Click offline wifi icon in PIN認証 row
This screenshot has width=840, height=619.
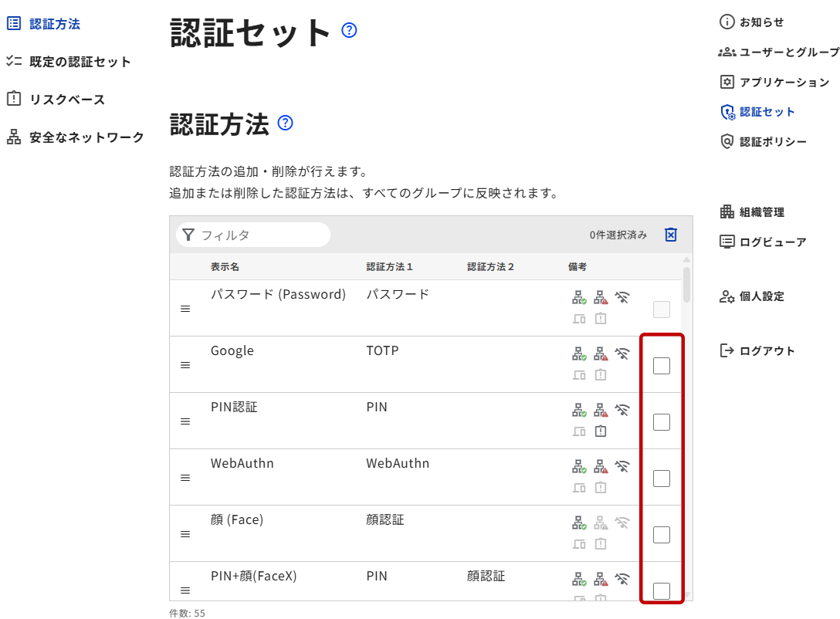pos(622,411)
